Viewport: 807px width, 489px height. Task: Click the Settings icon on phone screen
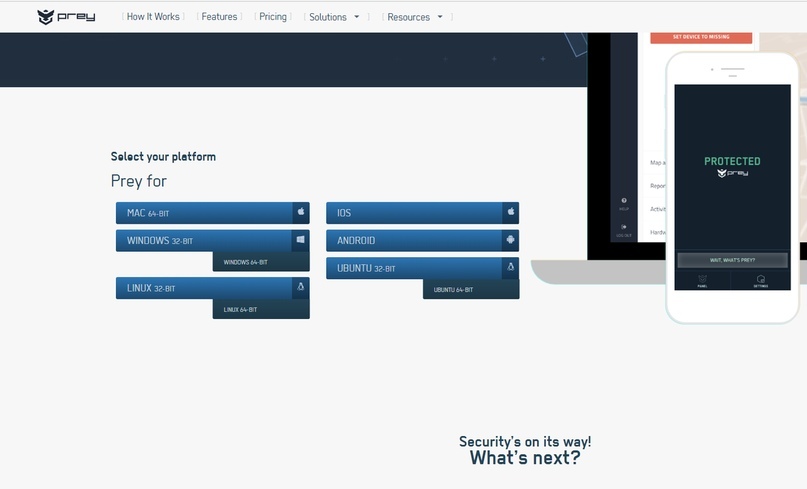coord(761,281)
